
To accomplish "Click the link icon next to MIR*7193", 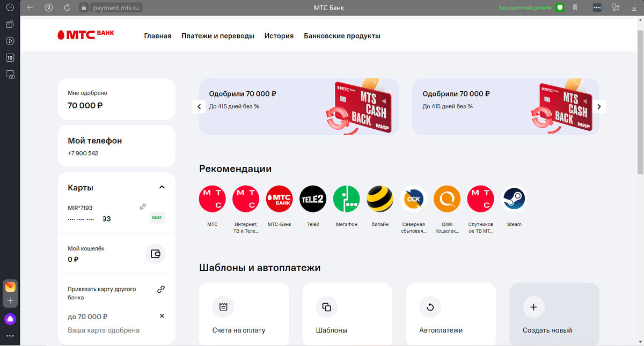I will [x=143, y=207].
